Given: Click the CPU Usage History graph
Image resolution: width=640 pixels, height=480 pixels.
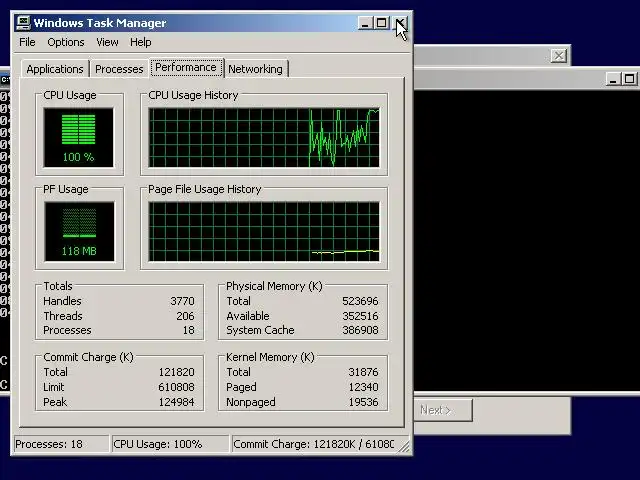Looking at the screenshot, I should point(264,138).
